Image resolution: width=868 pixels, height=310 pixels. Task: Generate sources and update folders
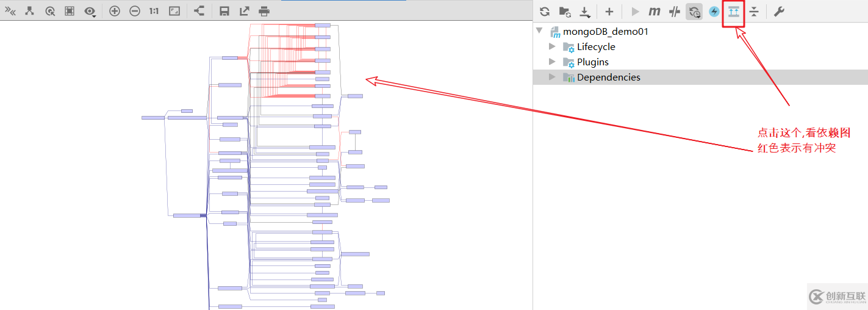coord(565,12)
